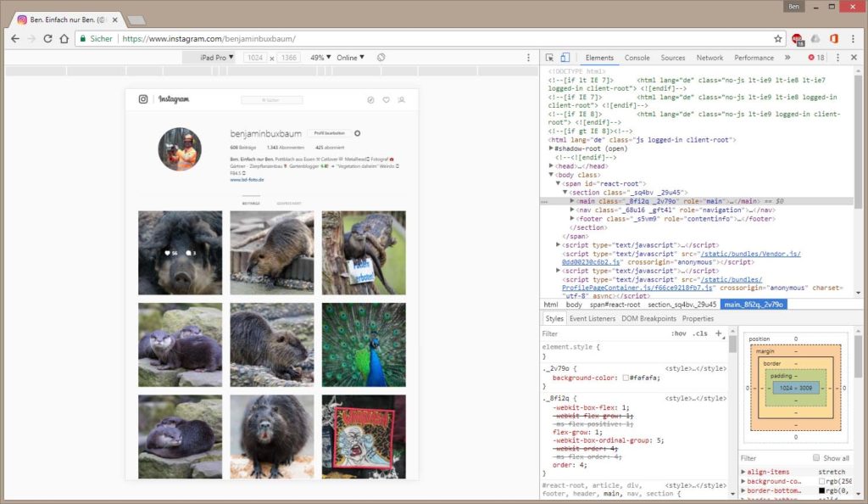Expand the nav _68u16 node
The image size is (868, 504).
click(572, 210)
